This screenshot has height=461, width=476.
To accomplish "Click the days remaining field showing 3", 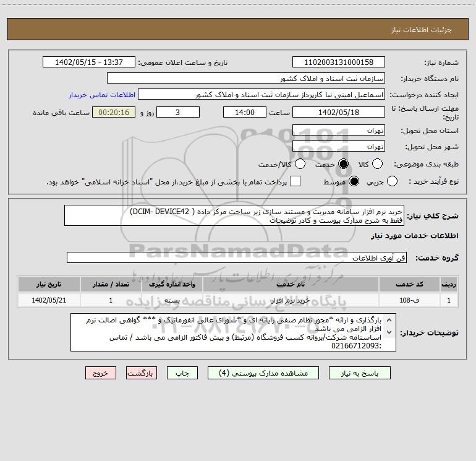I will coord(178,113).
